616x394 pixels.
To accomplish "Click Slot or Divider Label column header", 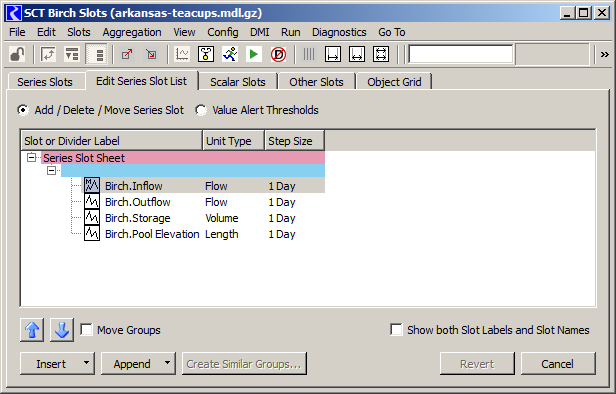I will point(112,141).
